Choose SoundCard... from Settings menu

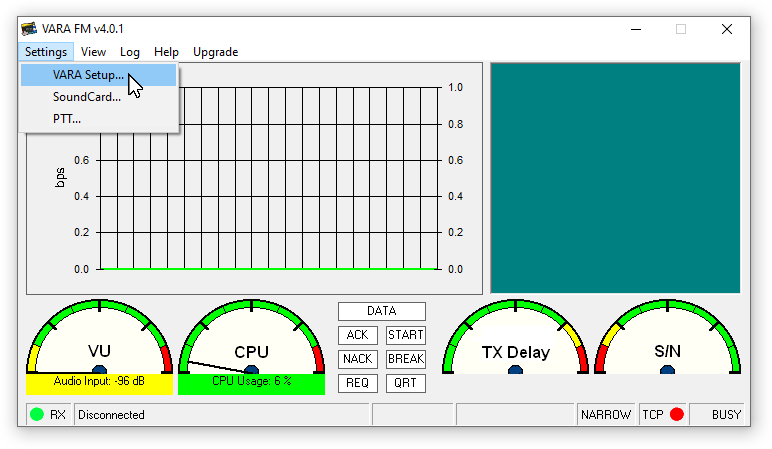tap(98, 97)
